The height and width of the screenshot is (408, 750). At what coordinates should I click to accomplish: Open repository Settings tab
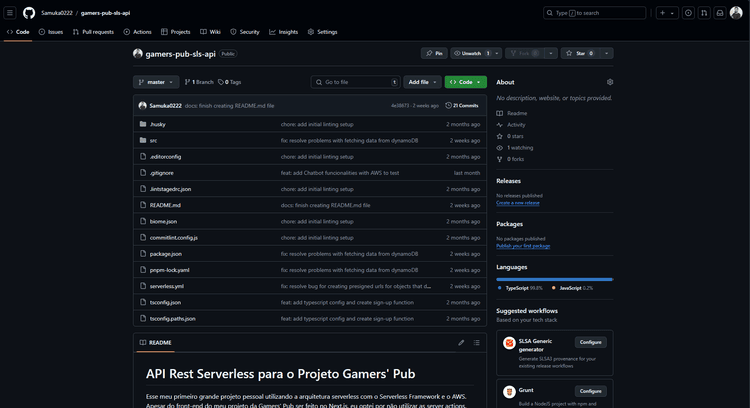(x=322, y=32)
